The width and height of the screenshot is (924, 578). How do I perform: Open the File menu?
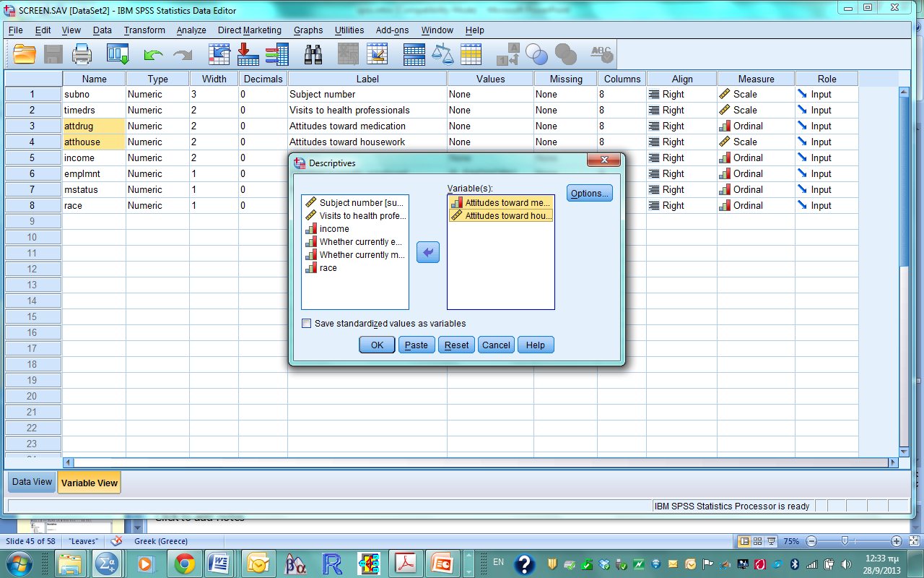(x=15, y=30)
